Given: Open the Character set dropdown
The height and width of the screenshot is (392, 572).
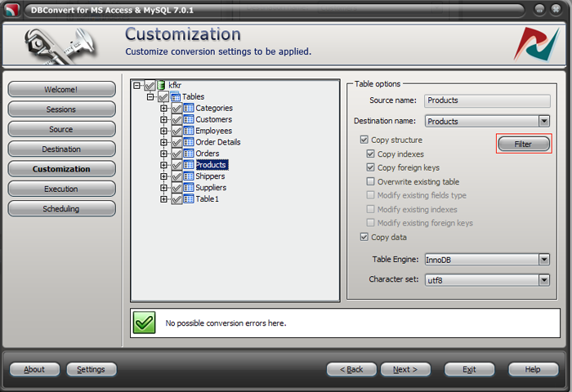Looking at the screenshot, I should click(544, 280).
